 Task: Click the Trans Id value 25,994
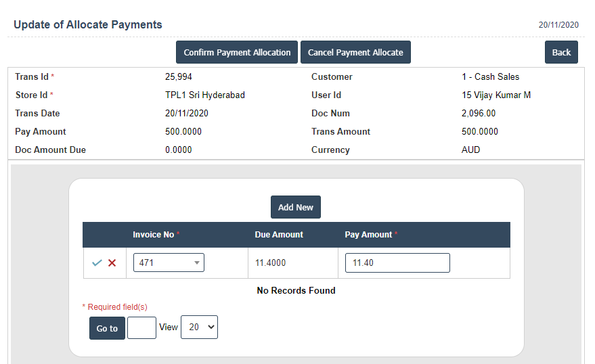click(x=179, y=76)
